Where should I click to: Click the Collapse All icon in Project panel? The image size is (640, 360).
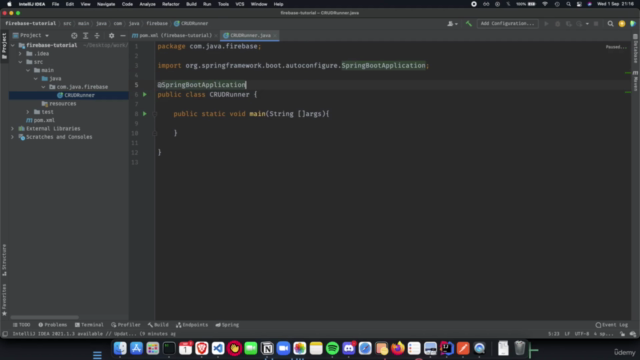[x=97, y=36]
